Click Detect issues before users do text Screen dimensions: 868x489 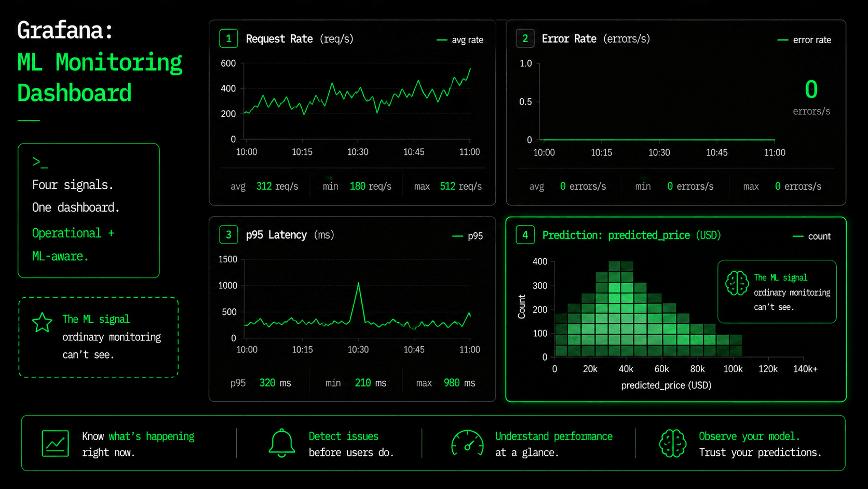coord(351,444)
